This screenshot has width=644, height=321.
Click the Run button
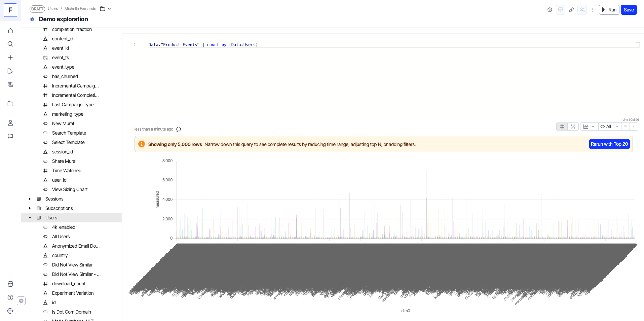click(x=609, y=10)
